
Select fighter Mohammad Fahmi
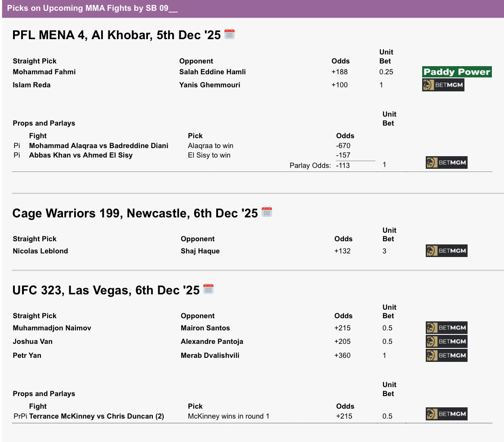[x=44, y=72]
